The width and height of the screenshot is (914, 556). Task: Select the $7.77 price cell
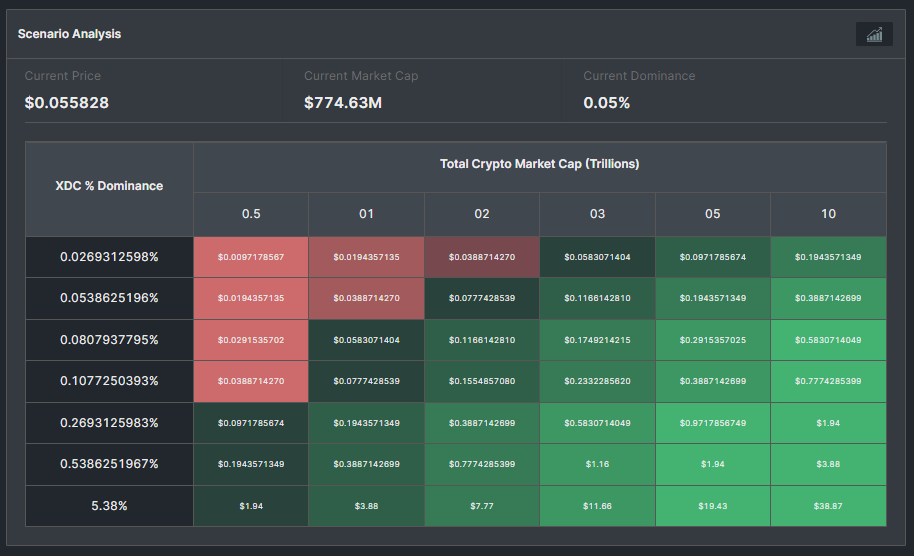tap(482, 506)
